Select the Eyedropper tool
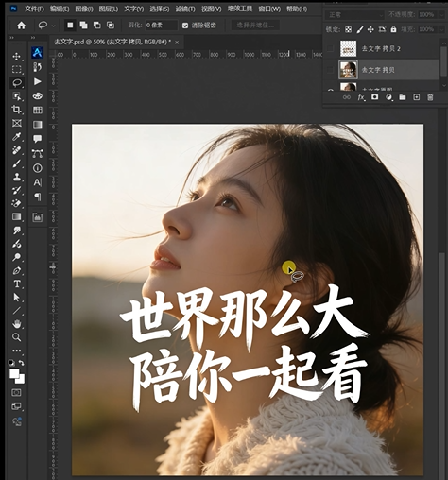The height and width of the screenshot is (480, 448). pyautogui.click(x=16, y=136)
